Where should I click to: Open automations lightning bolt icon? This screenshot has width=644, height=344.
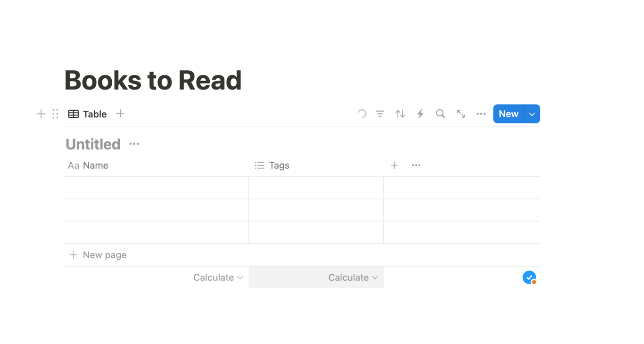pos(420,114)
